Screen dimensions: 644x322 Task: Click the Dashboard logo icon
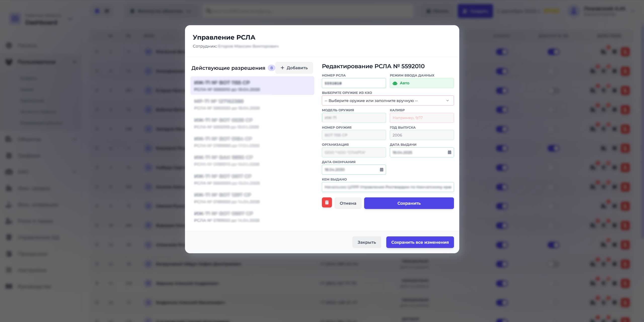[x=15, y=19]
